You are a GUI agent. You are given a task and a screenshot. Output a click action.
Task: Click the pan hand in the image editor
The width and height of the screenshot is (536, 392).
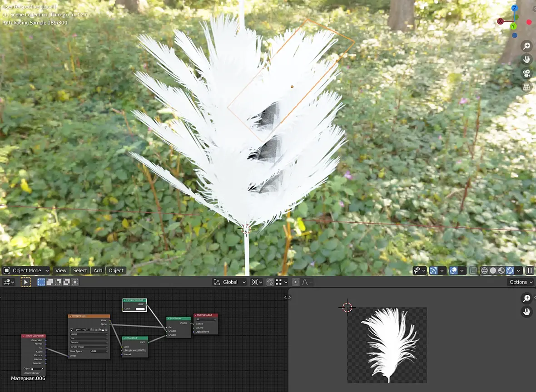point(527,311)
